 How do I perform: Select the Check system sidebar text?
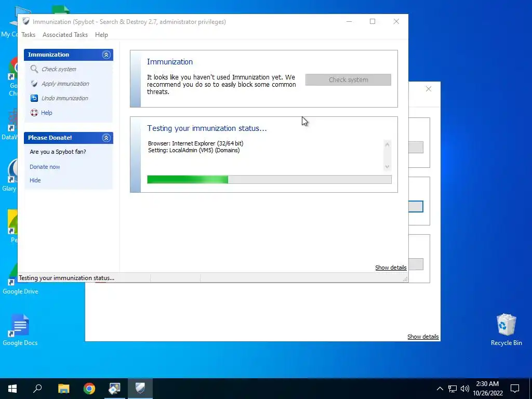point(59,69)
